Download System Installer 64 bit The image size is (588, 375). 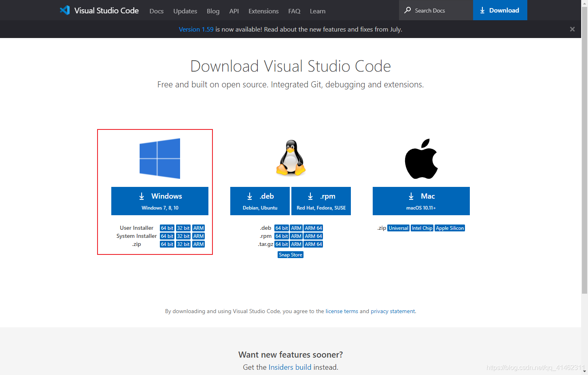[167, 236]
